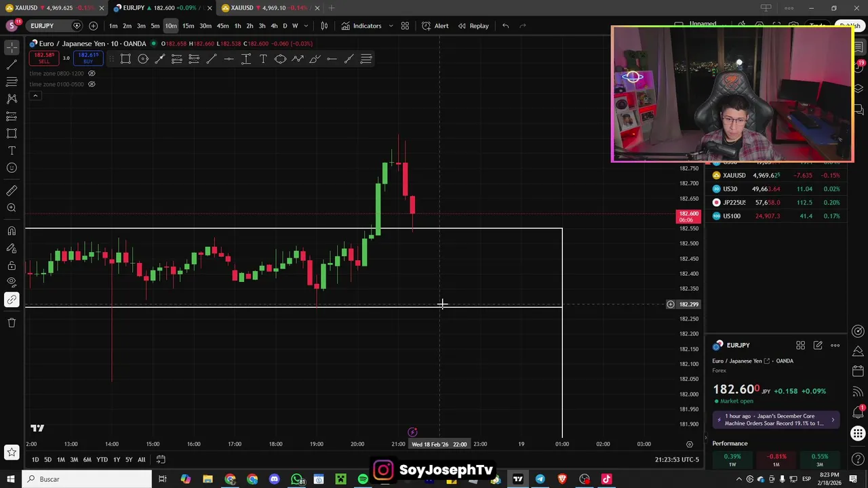The image size is (868, 488).
Task: Open timezone 21:23:53 UTC-5 menu
Action: click(677, 460)
